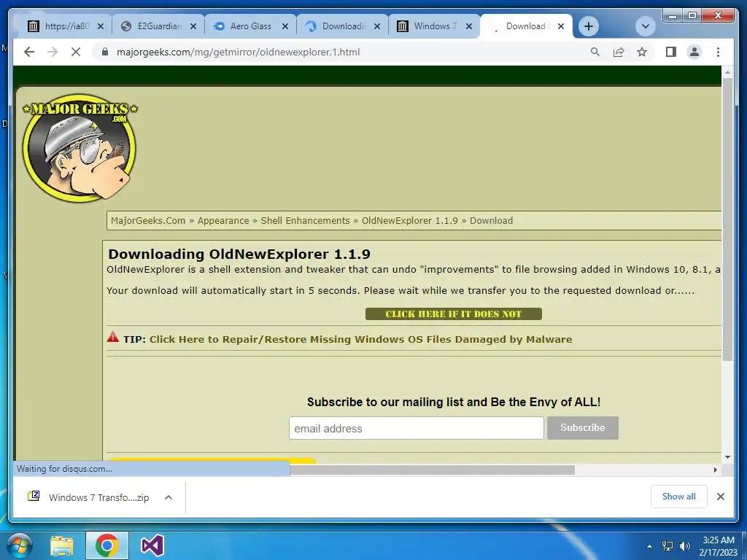Go back with the browser back arrow
The height and width of the screenshot is (560, 747).
(29, 52)
